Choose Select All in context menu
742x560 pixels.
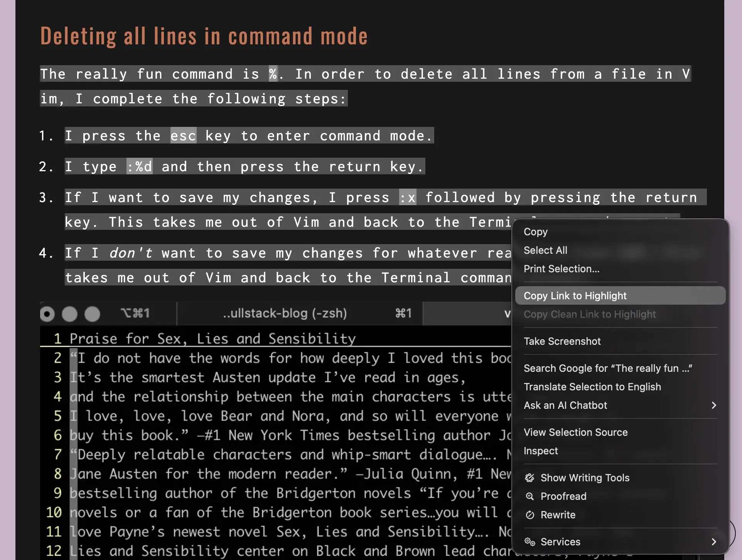[620, 250]
